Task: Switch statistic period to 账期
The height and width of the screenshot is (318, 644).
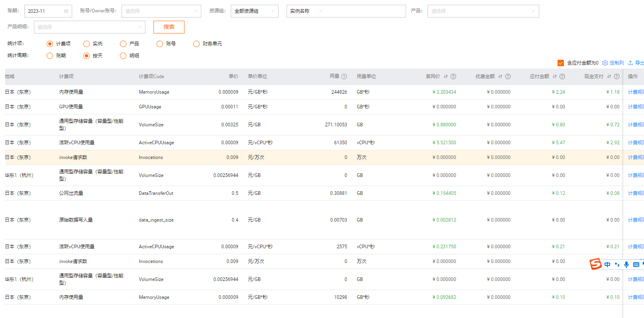Action: coord(50,56)
